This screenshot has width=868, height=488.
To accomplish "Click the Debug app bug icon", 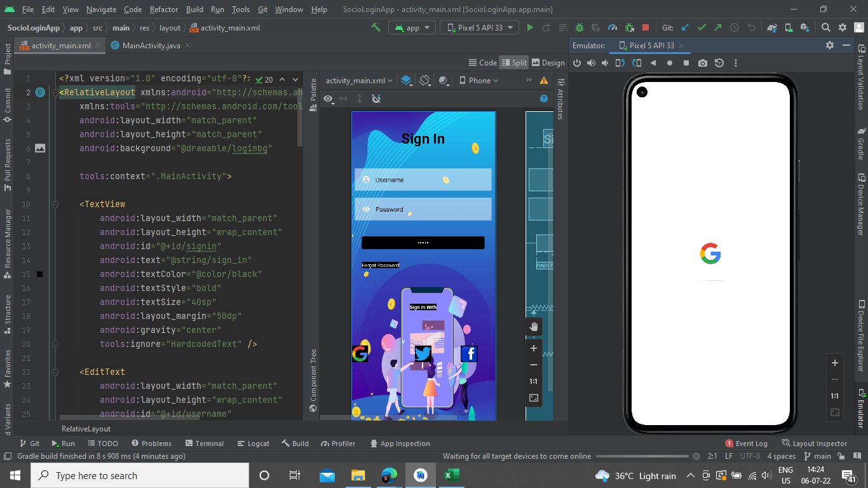I will [x=579, y=28].
